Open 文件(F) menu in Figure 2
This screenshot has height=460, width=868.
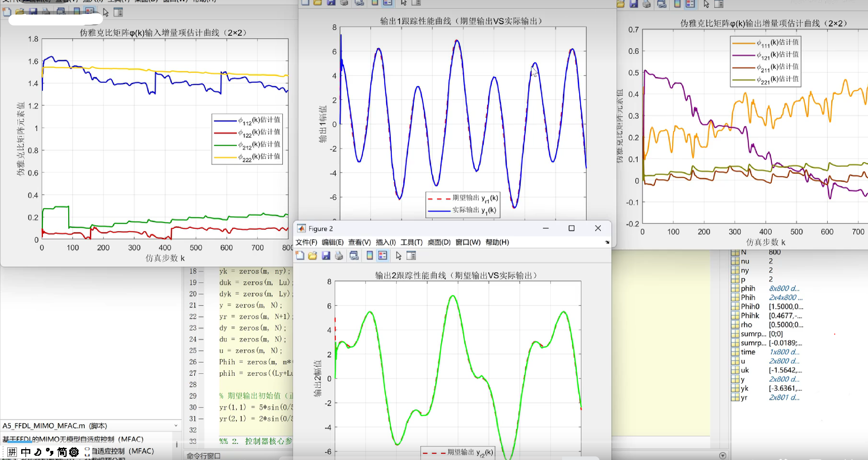pos(306,242)
